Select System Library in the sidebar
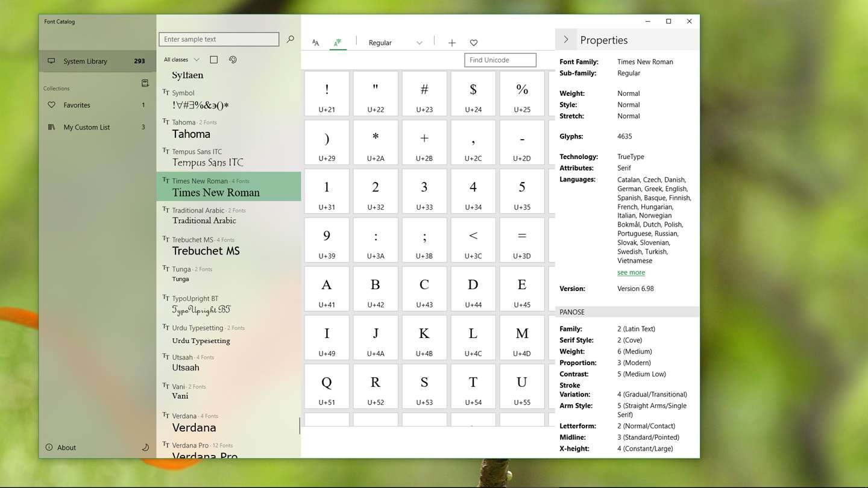Viewport: 868px width, 488px height. point(98,61)
